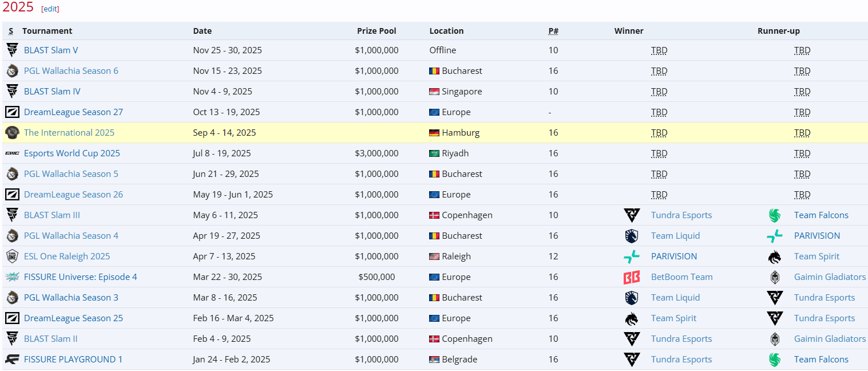Click the TBD winner entry for BLAST Slam V
868x371 pixels.
[x=659, y=50]
